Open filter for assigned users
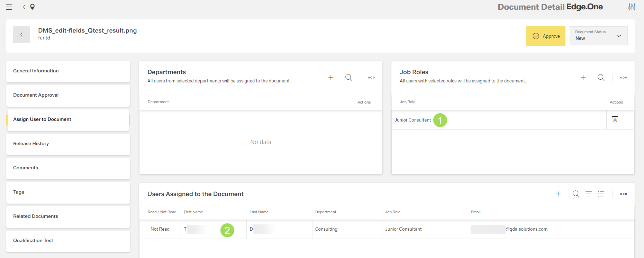The image size is (644, 258). click(588, 194)
